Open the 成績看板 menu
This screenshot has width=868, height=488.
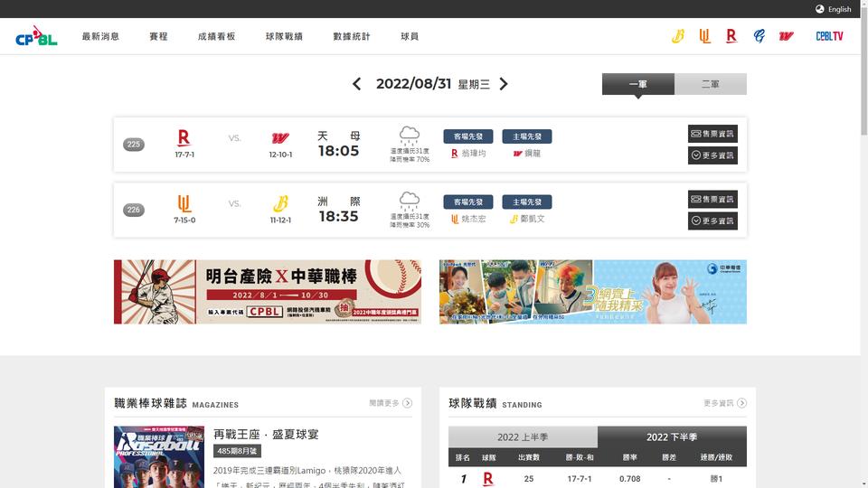click(216, 36)
